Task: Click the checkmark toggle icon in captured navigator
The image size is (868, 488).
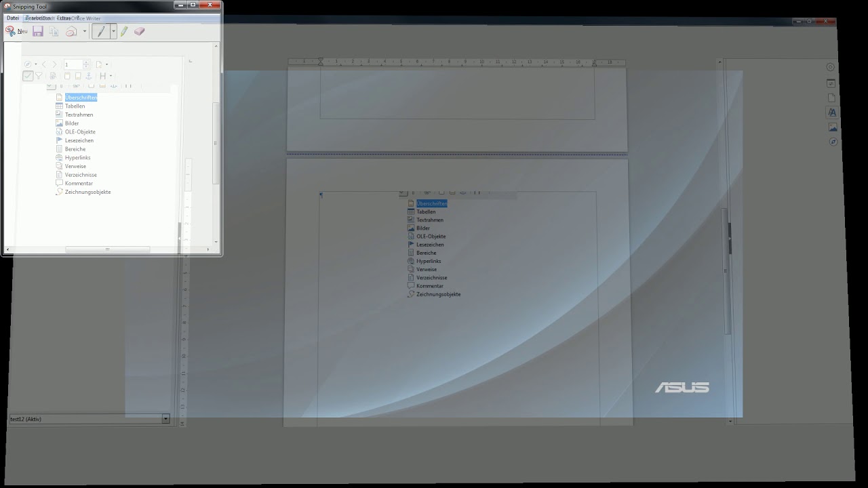Action: (28, 76)
